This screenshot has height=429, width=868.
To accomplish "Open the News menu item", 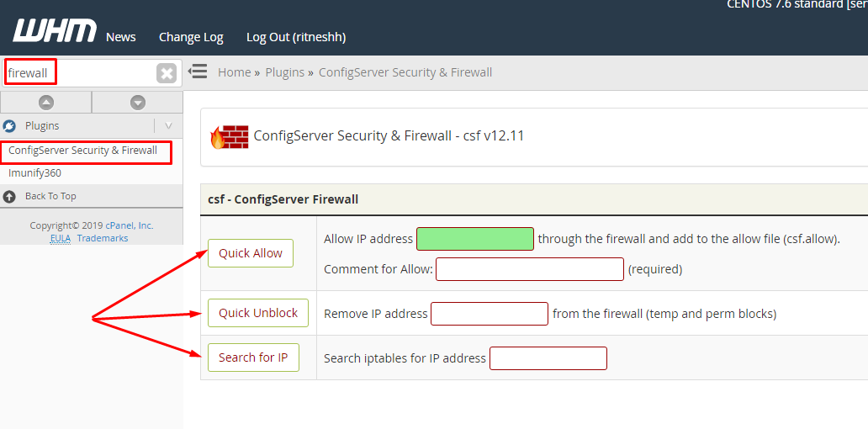I will tap(121, 37).
